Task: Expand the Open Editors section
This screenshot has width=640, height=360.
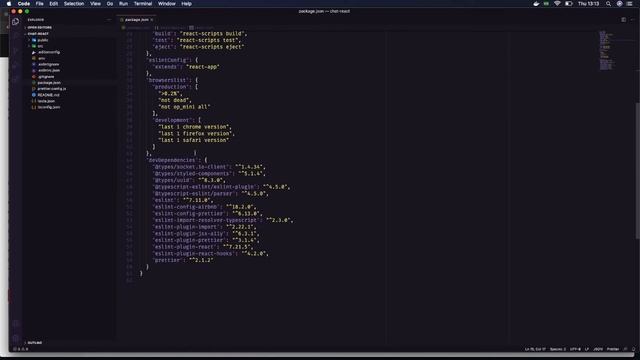Action: click(40, 27)
